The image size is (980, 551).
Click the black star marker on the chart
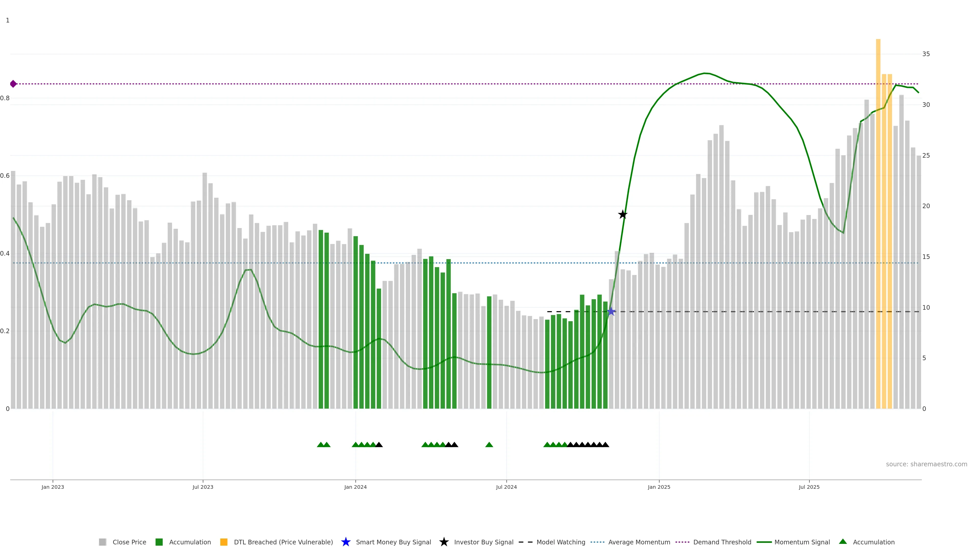(622, 215)
